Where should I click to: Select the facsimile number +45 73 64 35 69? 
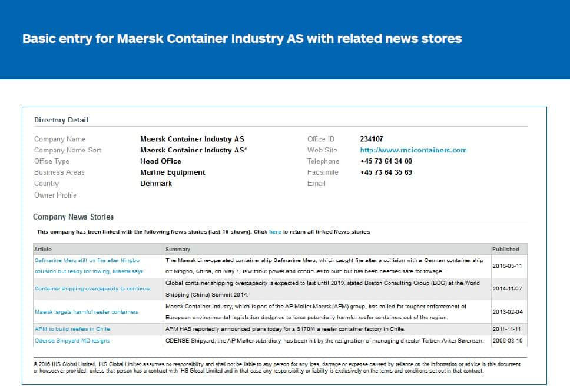point(386,172)
